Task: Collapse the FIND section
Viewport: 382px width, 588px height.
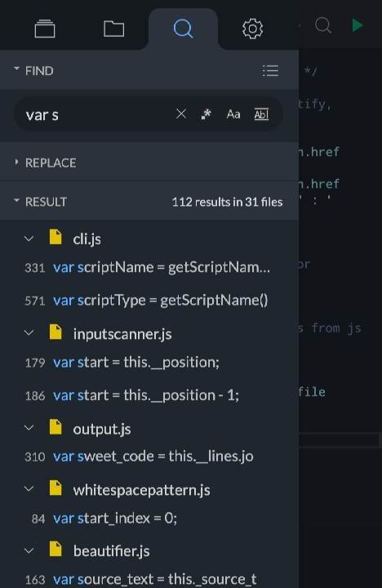Action: [x=16, y=69]
